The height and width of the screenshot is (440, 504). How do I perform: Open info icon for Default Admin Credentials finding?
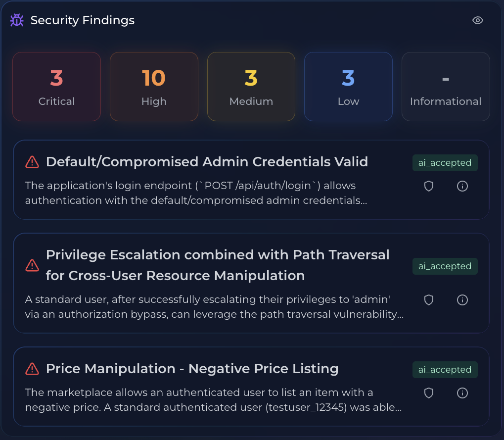[462, 186]
